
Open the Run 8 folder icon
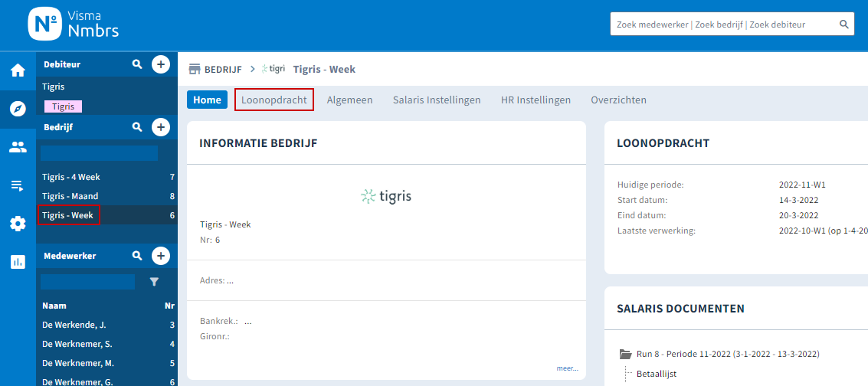(626, 354)
